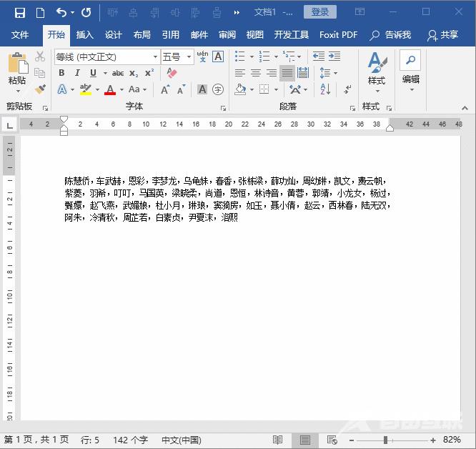This screenshot has width=476, height=449.
Task: Click the zoom slider handle
Action: (x=385, y=440)
